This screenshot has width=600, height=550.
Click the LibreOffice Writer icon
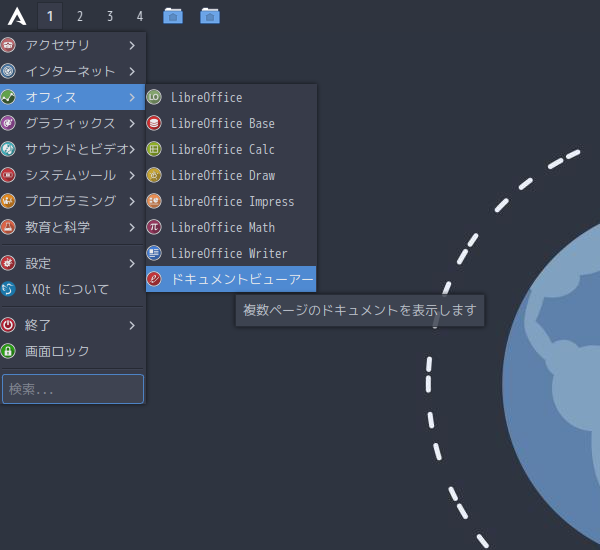(x=154, y=253)
